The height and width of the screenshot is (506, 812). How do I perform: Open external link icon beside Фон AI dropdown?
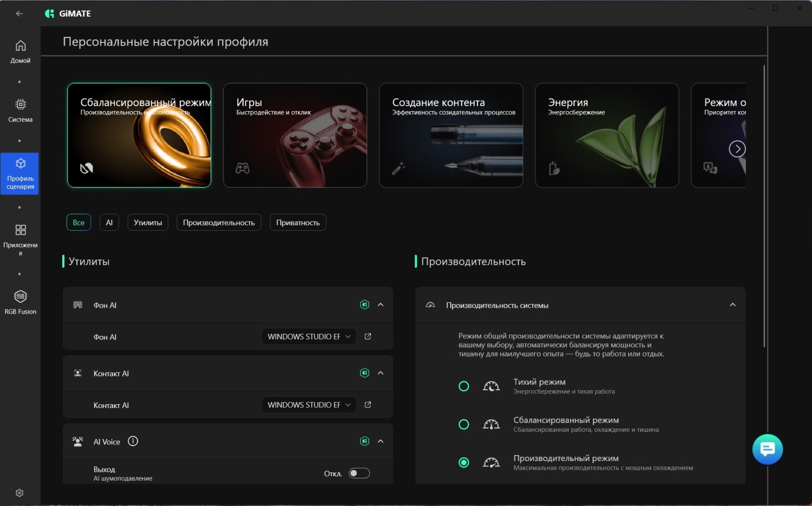pyautogui.click(x=368, y=336)
